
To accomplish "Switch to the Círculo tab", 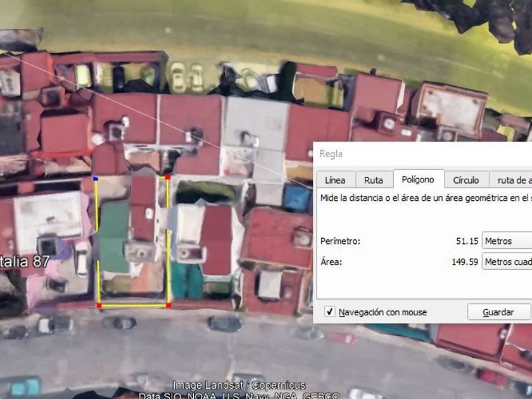I will (466, 180).
